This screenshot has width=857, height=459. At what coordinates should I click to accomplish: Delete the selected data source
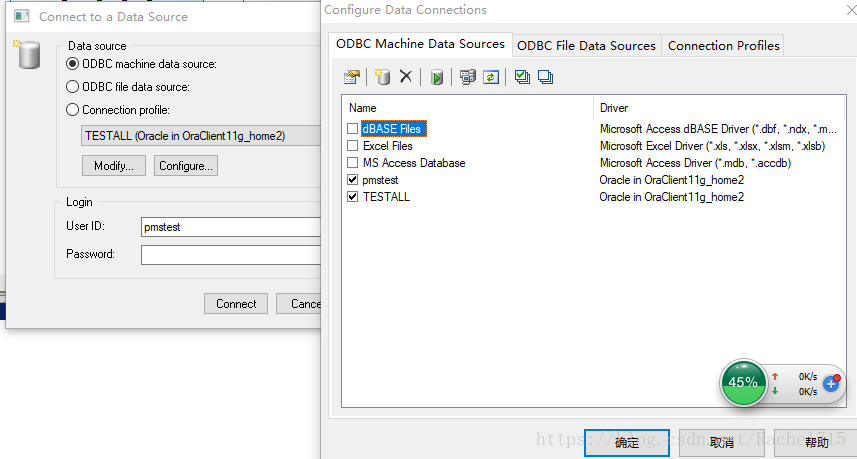tap(406, 76)
